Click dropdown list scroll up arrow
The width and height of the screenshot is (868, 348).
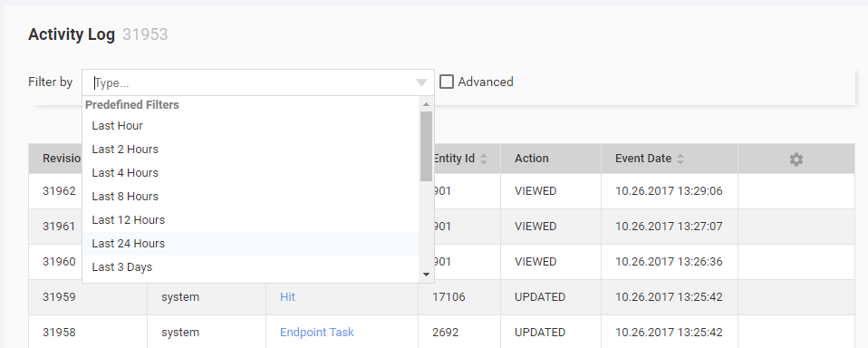coord(426,104)
